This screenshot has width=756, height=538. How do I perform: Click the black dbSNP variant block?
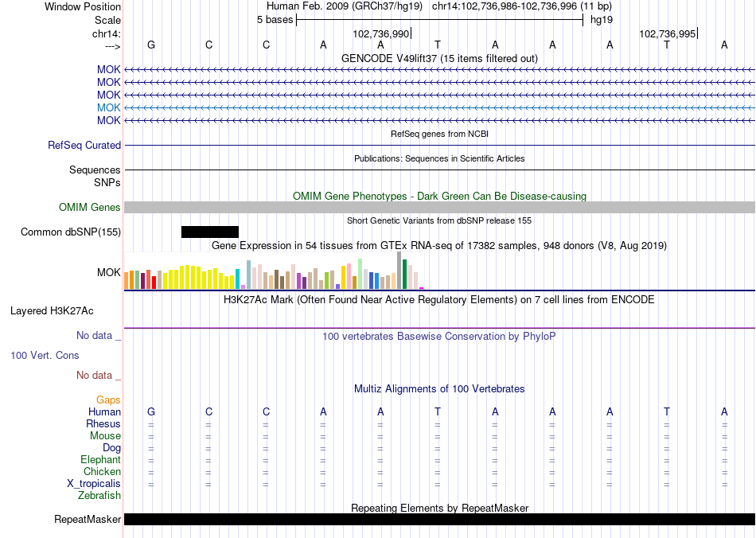[x=210, y=232]
